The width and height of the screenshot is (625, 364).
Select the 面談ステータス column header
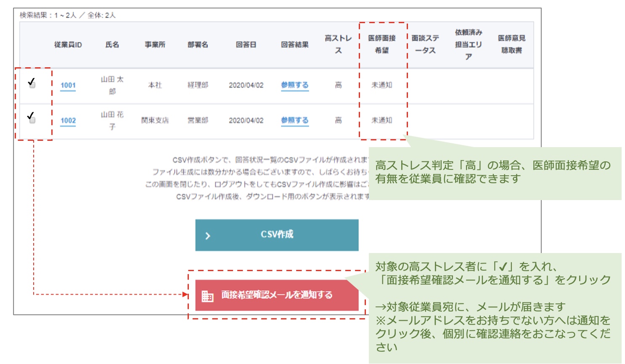coord(425,44)
